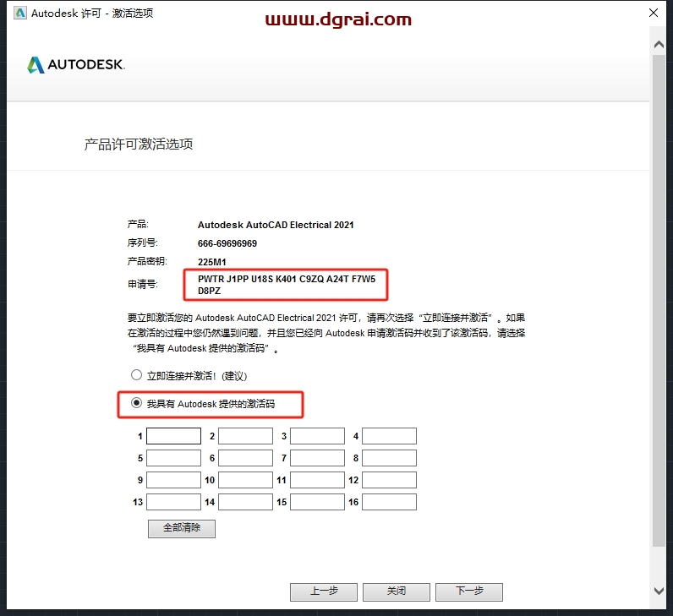Screen dimensions: 673x616
Task: Click activation code field 9
Action: click(173, 480)
